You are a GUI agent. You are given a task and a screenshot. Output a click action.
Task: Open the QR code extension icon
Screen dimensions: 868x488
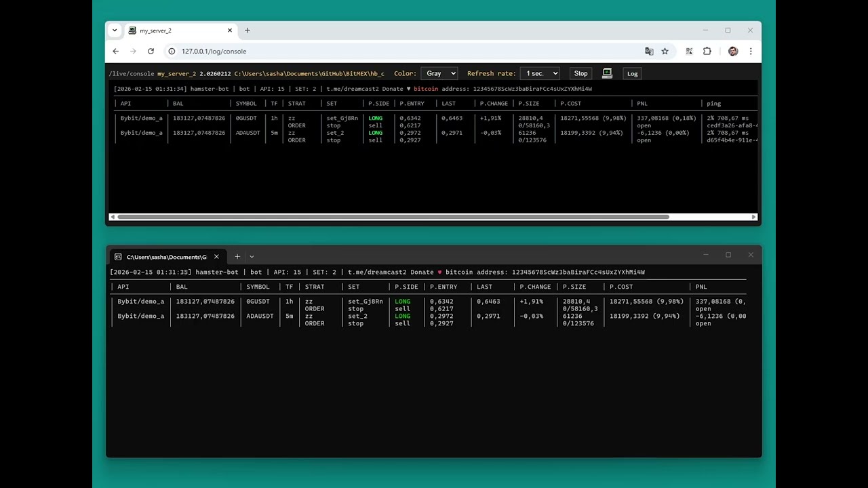(689, 52)
